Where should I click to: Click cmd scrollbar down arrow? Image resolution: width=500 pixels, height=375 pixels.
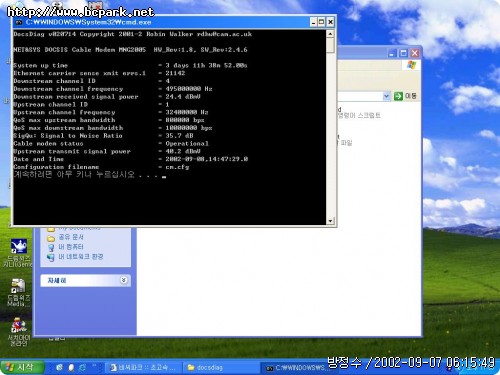(330, 221)
